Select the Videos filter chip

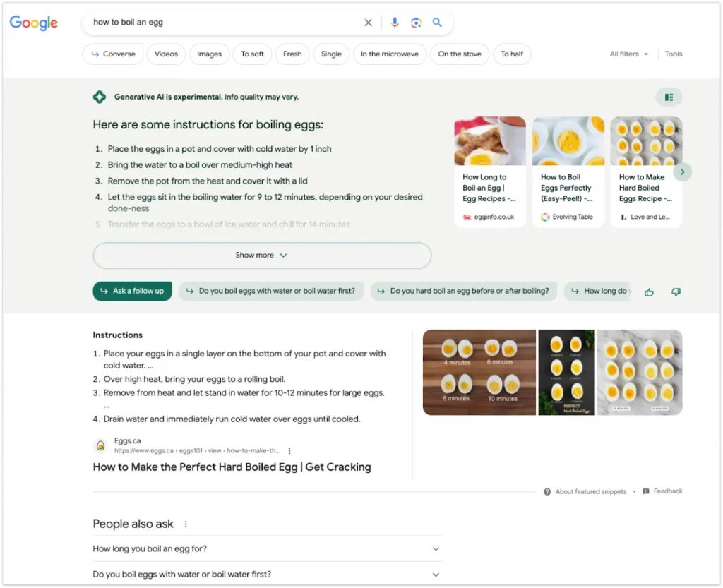[166, 54]
